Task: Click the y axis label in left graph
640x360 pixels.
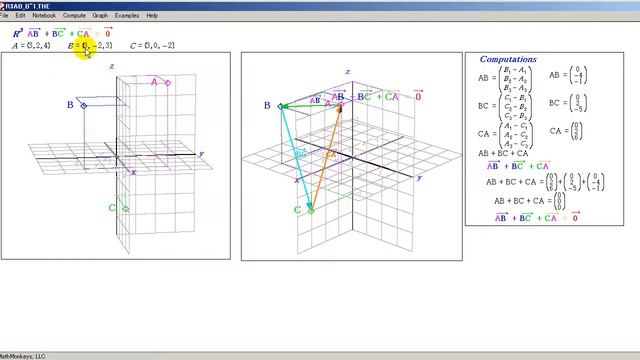Action: pyautogui.click(x=201, y=154)
